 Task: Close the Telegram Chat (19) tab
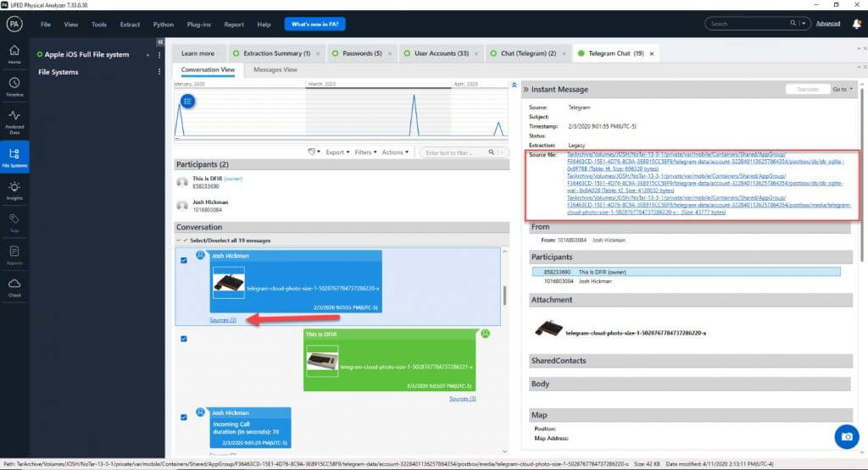[x=652, y=53]
